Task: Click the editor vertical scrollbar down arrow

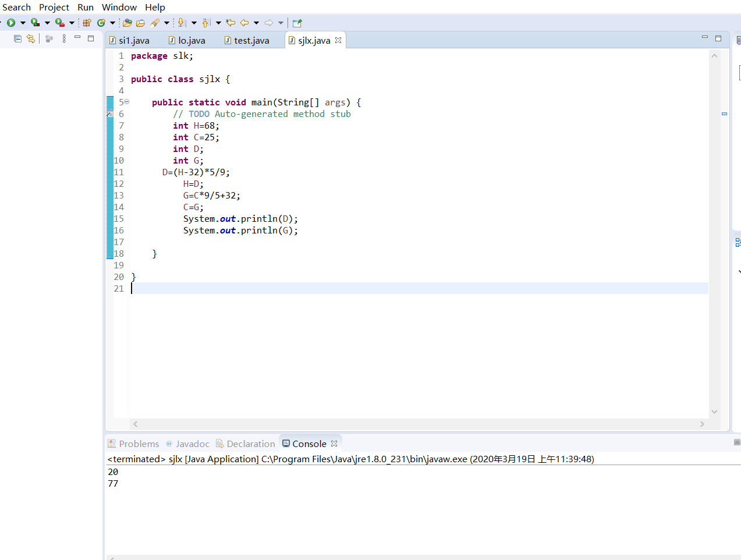Action: [x=714, y=412]
